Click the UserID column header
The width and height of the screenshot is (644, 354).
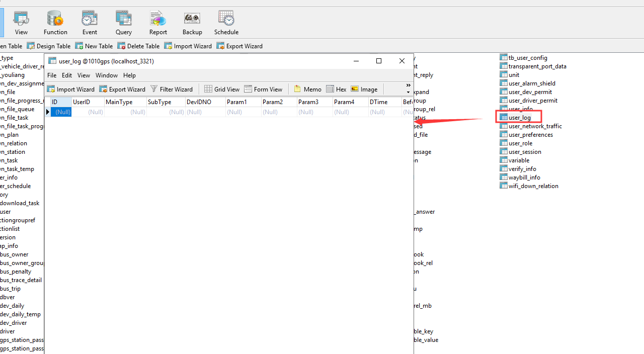point(88,102)
